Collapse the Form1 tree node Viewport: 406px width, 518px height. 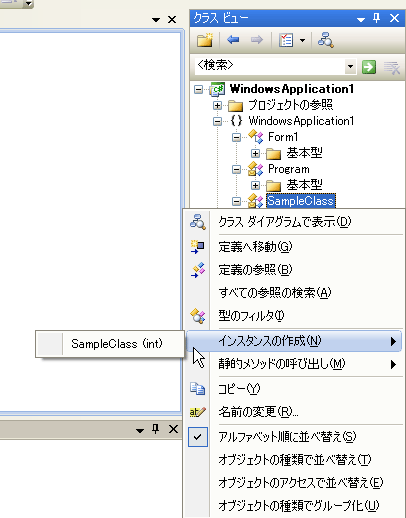[236, 137]
